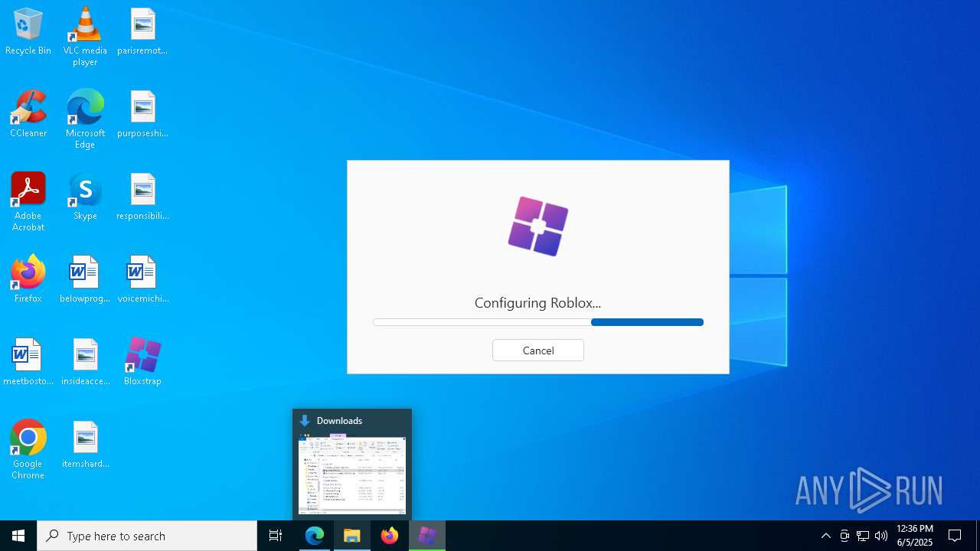Open Task View on the taskbar

tap(276, 536)
